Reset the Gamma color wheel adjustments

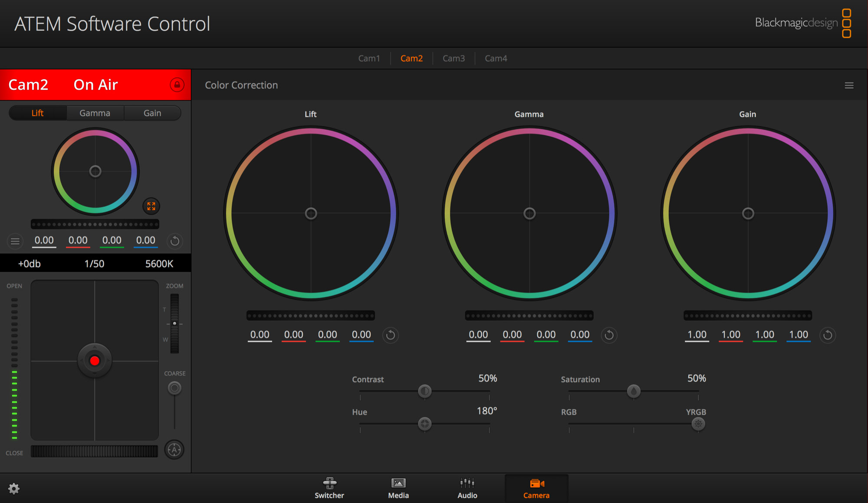609,335
